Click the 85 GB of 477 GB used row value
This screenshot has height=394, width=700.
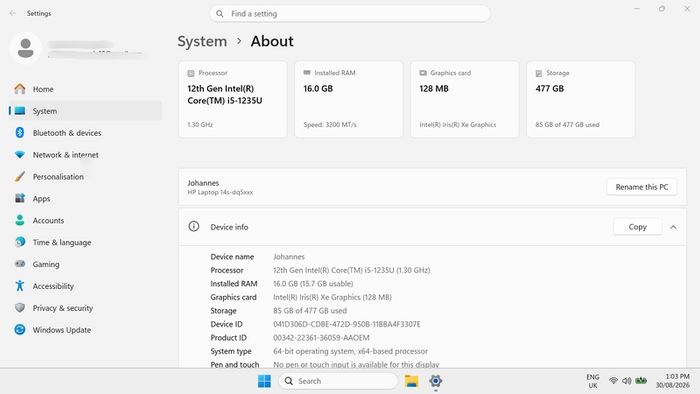click(310, 311)
